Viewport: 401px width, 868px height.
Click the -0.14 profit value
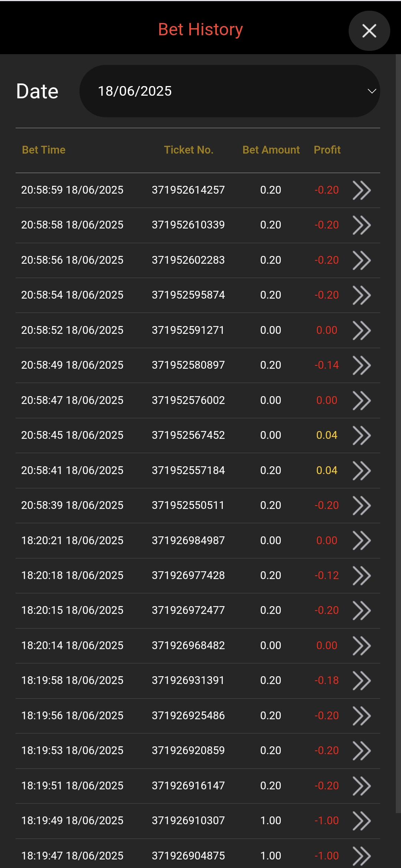point(327,365)
